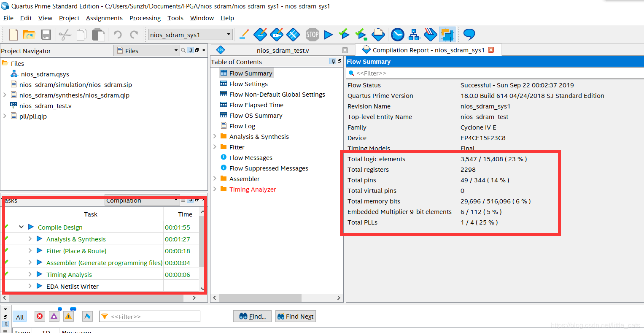Close the Compilation Report tab
Image resolution: width=644 pixels, height=333 pixels.
(491, 50)
